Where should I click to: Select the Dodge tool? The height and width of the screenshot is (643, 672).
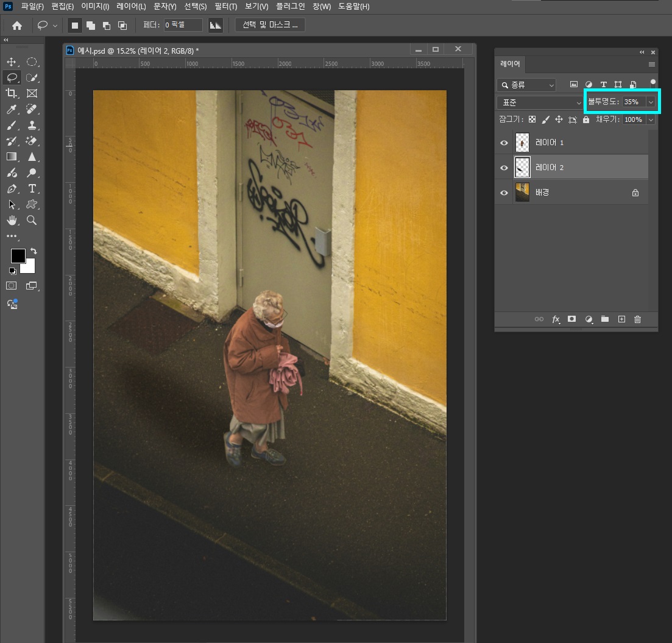[32, 172]
